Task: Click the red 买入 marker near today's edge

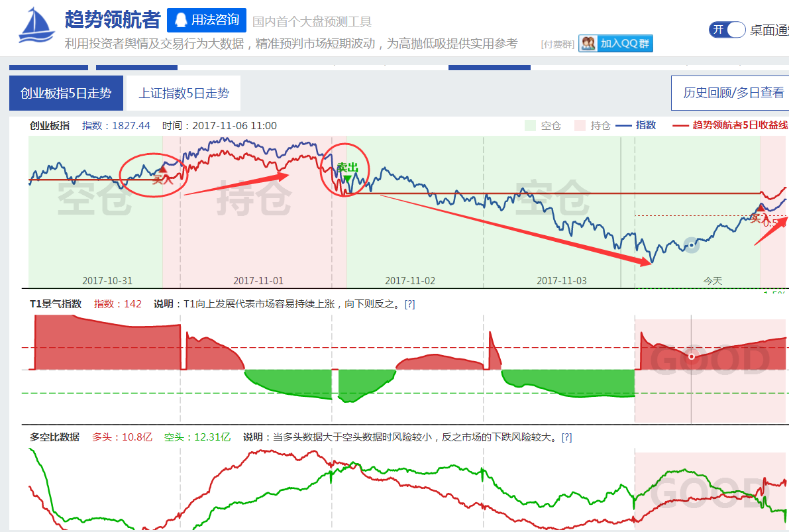Action: [761, 208]
